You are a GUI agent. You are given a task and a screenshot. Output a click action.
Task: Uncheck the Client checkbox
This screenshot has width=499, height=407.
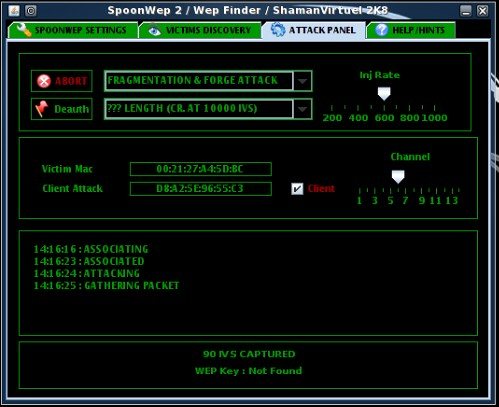pos(297,189)
